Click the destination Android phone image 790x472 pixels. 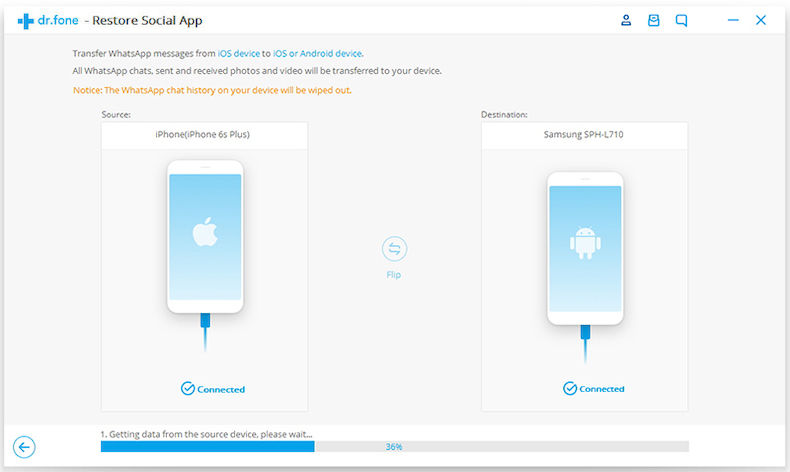point(585,248)
